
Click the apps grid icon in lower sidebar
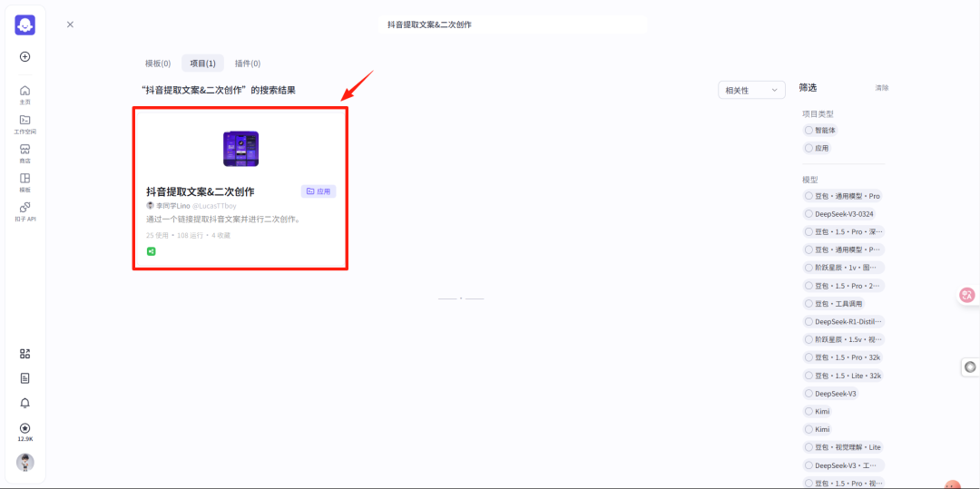[25, 354]
